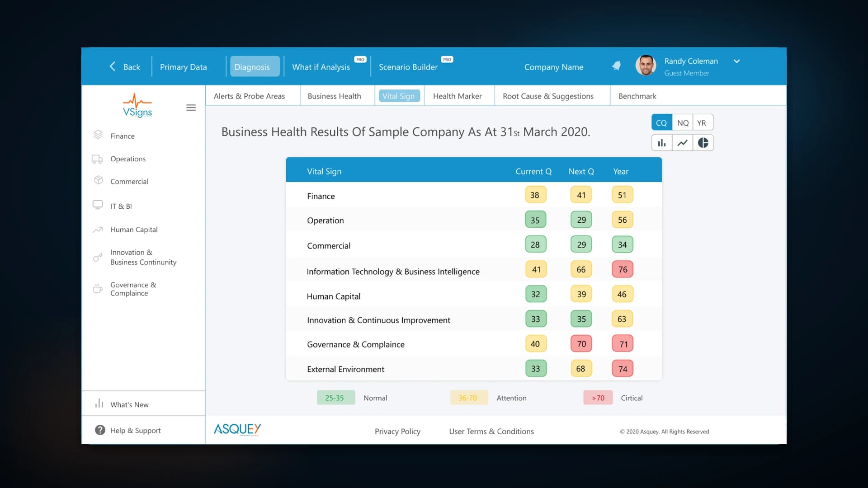Open notifications bell icon

pyautogui.click(x=616, y=66)
